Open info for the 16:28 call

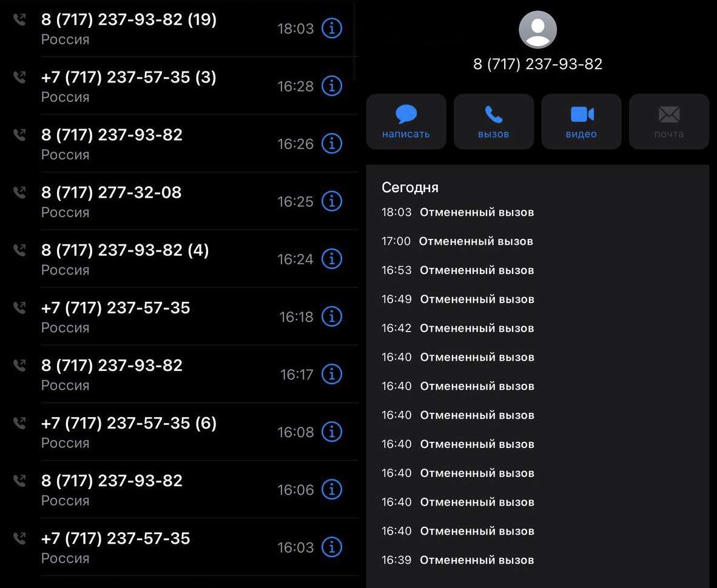tap(332, 86)
